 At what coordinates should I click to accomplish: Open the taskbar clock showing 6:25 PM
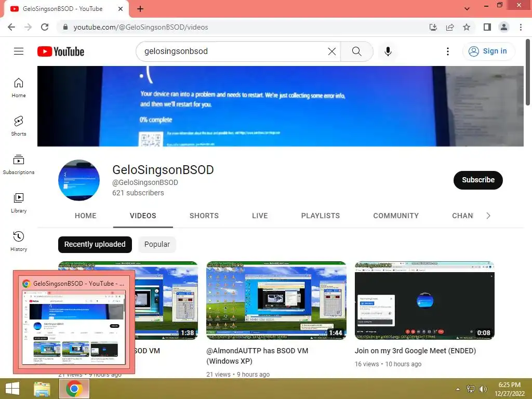click(509, 389)
